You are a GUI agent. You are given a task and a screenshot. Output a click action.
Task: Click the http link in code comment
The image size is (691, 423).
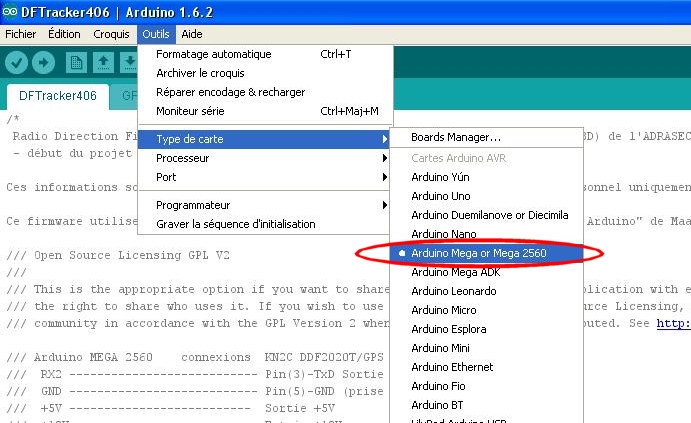[673, 323]
